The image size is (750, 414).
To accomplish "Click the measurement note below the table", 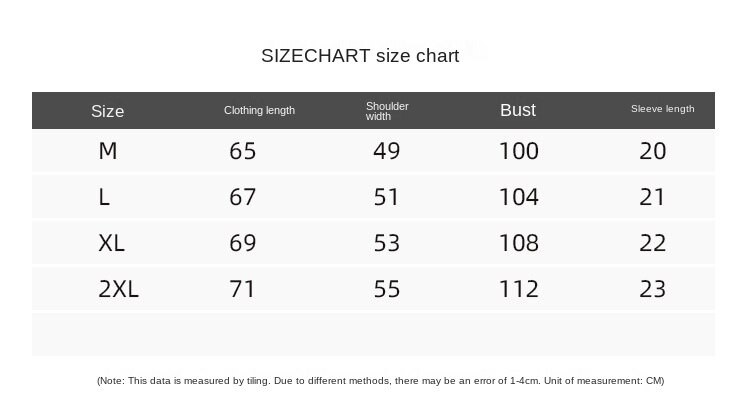I will (x=380, y=381).
